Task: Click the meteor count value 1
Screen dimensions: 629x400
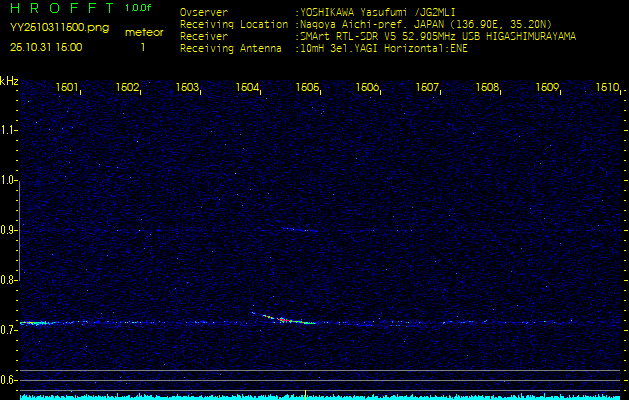Action: 142,47
